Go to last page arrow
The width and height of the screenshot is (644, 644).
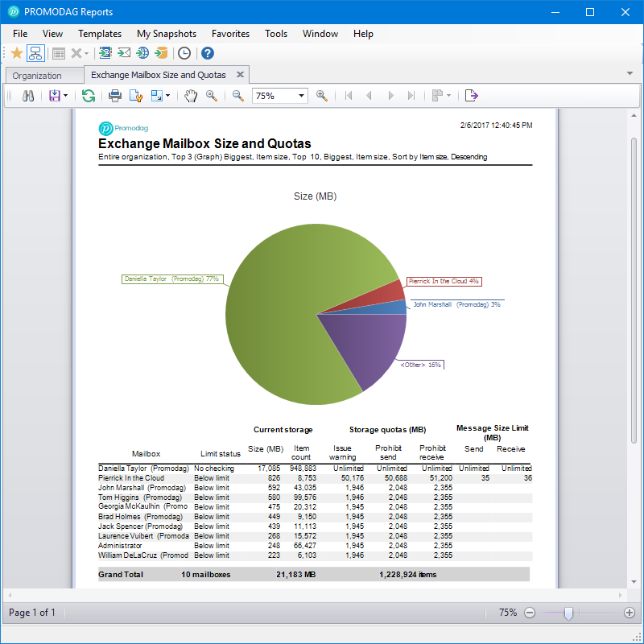411,96
